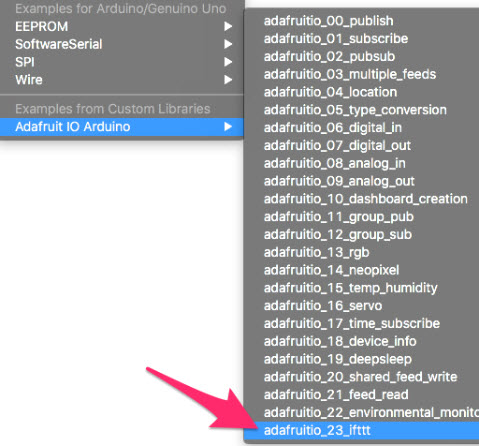
Task: Choose the adafruitio_19_deepsleep example
Action: [361, 359]
